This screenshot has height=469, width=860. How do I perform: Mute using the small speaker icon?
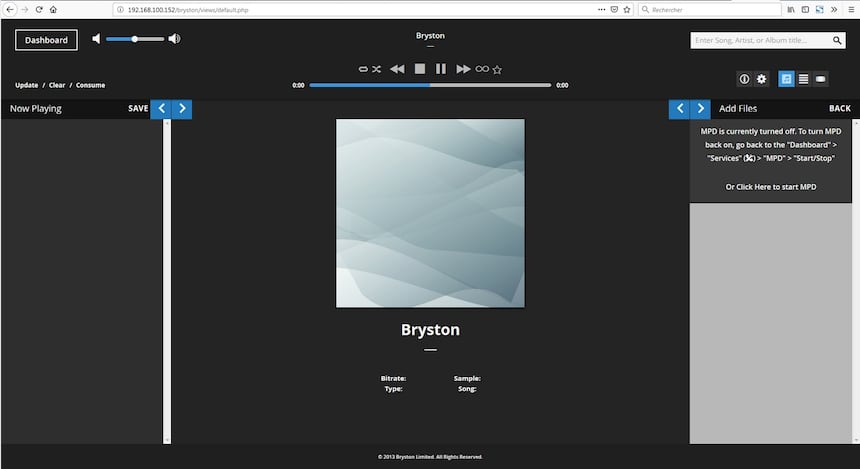pos(96,38)
